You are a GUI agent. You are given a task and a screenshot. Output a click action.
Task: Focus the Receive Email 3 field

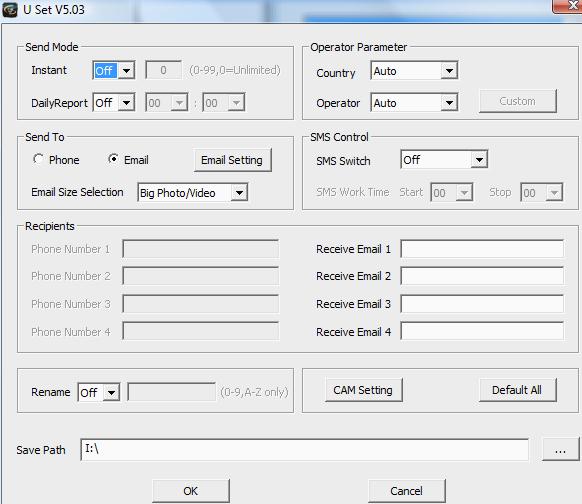coord(482,304)
